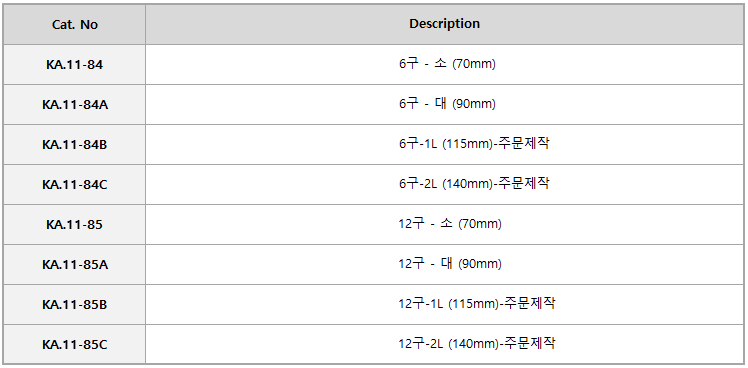Click description 12구-2L (140mm)-주문제작
The width and height of the screenshot is (748, 368).
[x=477, y=343]
